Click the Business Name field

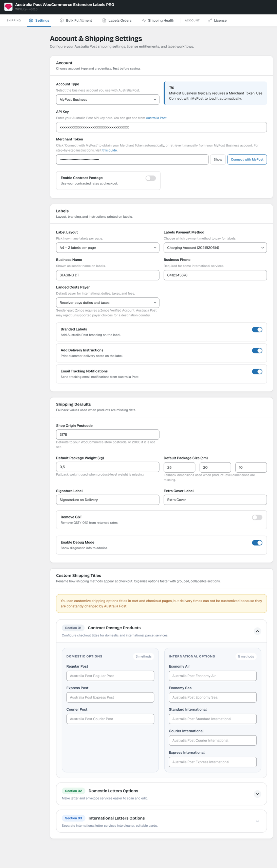click(x=108, y=275)
